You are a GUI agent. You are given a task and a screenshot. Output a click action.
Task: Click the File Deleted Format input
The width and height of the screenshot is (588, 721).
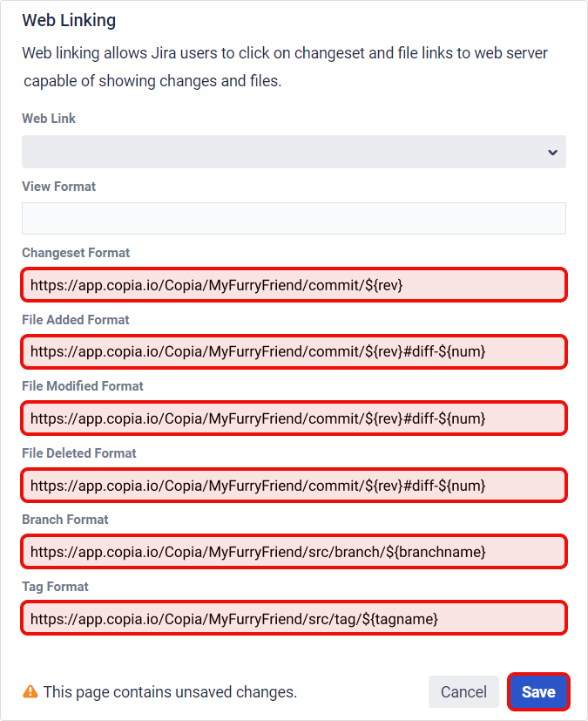point(294,486)
